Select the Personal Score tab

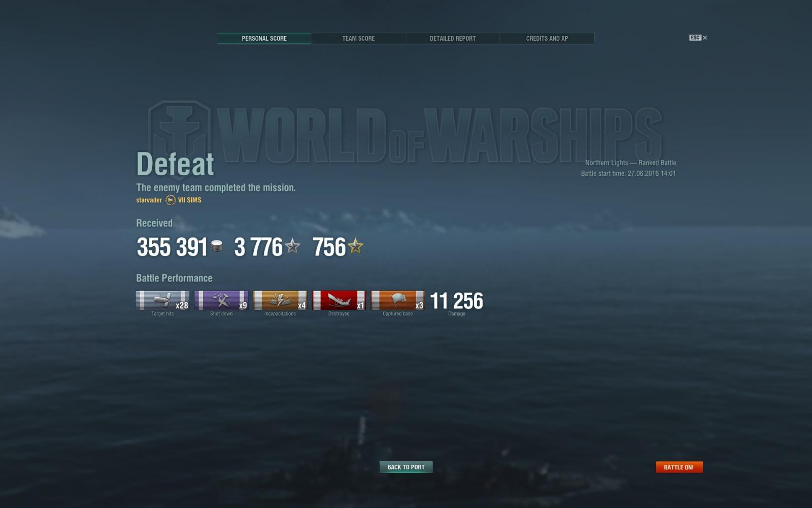tap(264, 38)
